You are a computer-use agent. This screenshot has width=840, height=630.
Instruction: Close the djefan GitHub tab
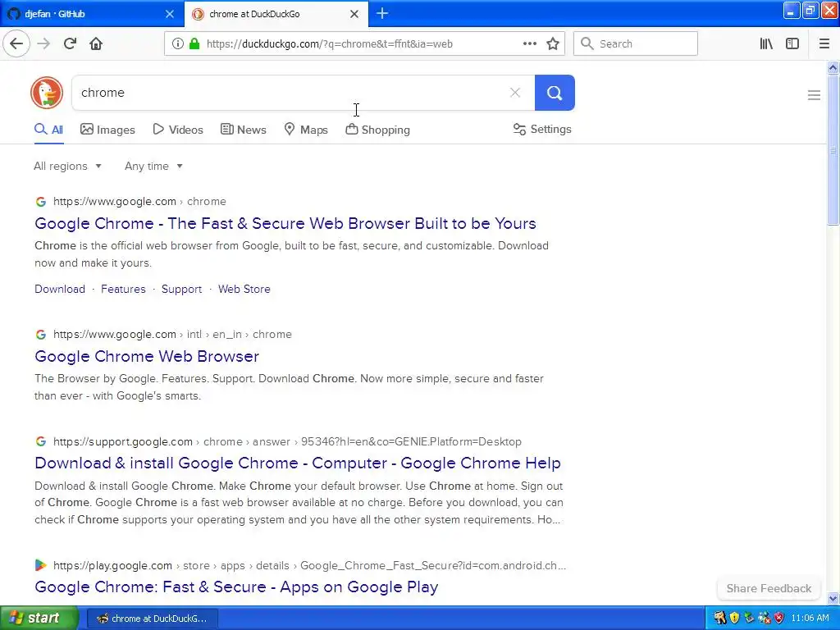click(169, 14)
